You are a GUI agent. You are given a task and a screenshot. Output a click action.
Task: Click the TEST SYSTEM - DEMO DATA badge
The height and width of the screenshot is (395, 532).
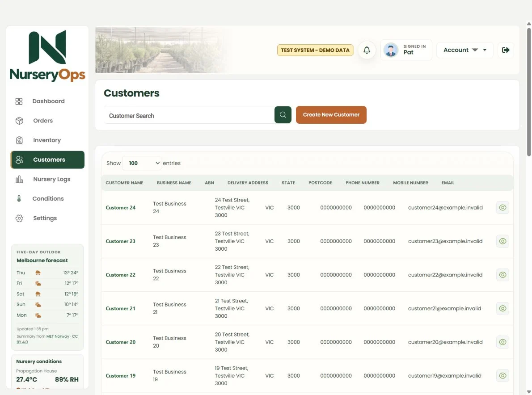[x=315, y=50]
